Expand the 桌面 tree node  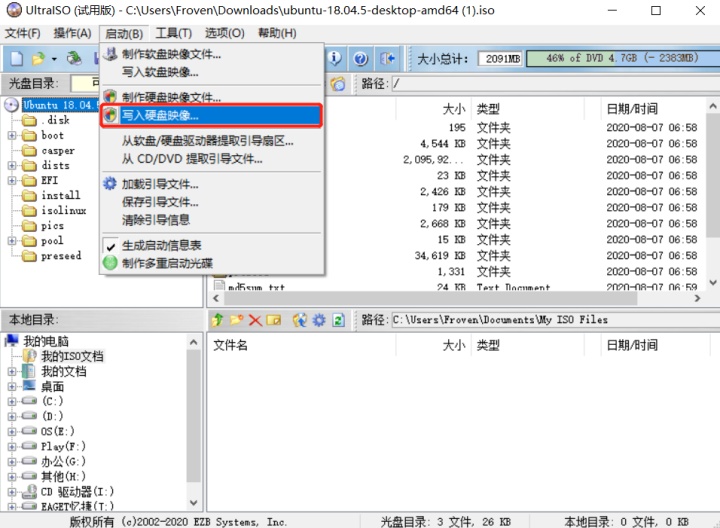12,387
